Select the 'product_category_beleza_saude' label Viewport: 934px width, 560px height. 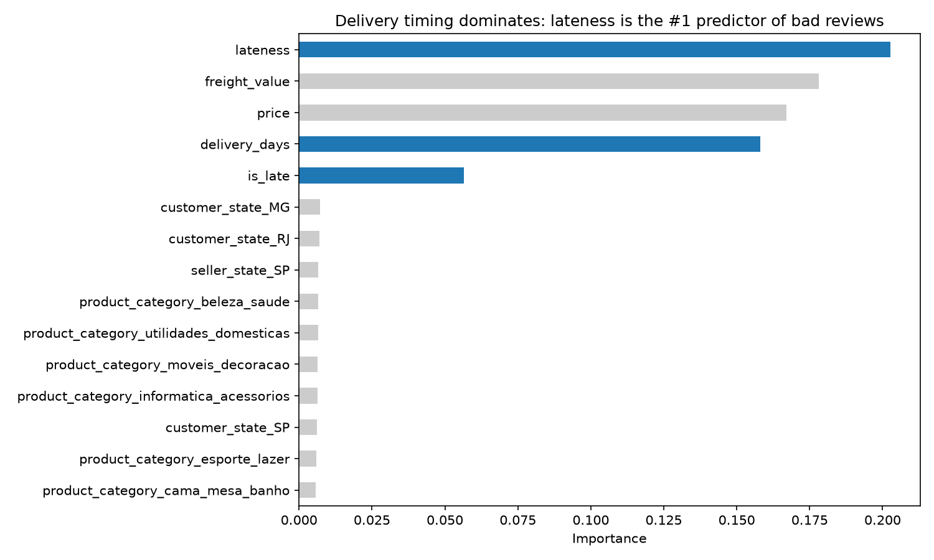tap(184, 302)
